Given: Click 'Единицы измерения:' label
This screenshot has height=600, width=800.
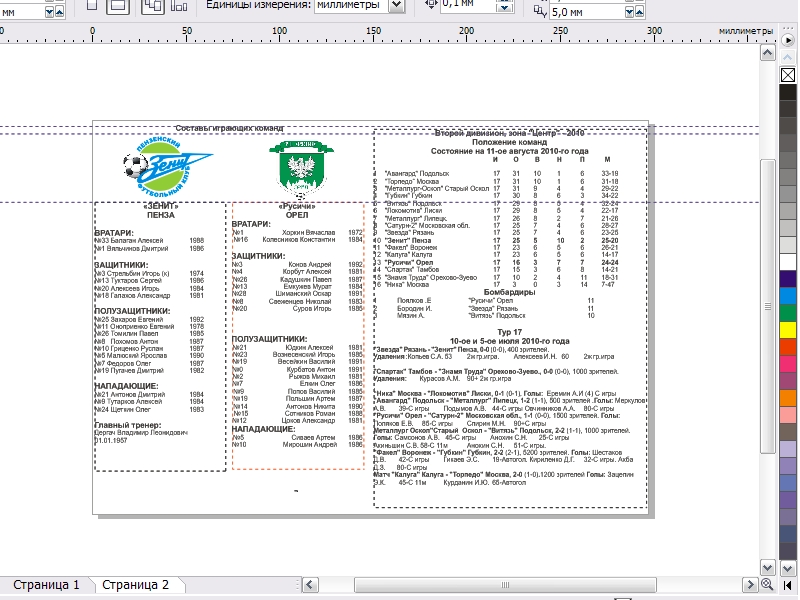Looking at the screenshot, I should [258, 5].
